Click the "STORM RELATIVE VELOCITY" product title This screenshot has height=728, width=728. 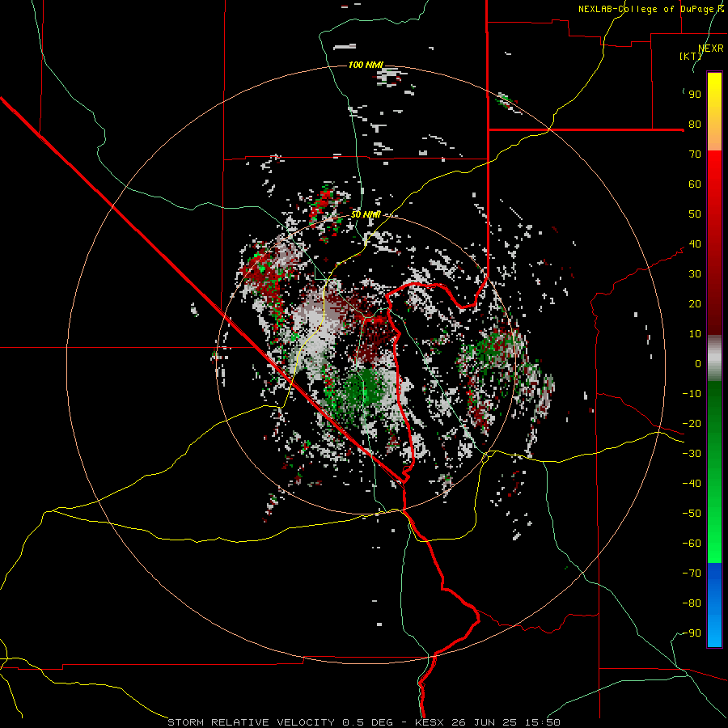coord(252,722)
